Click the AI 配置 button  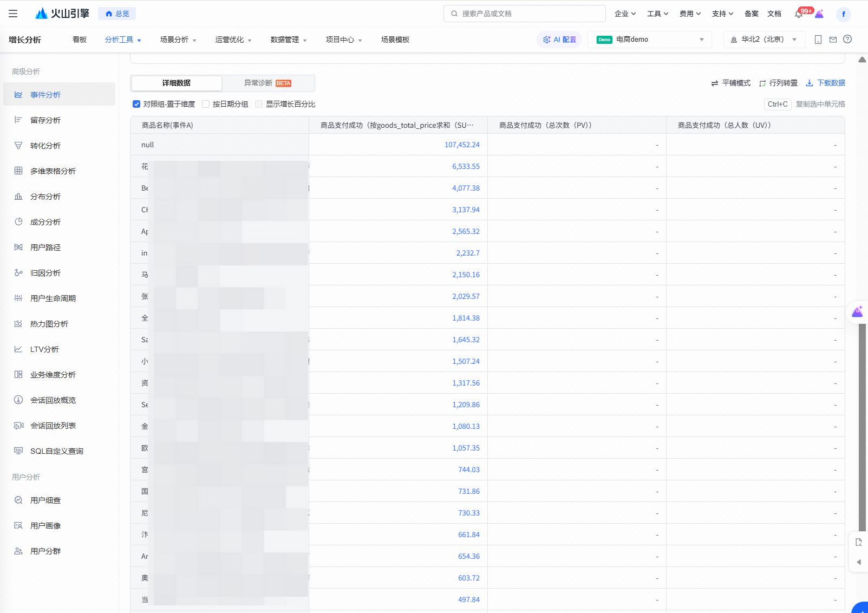[x=559, y=40]
